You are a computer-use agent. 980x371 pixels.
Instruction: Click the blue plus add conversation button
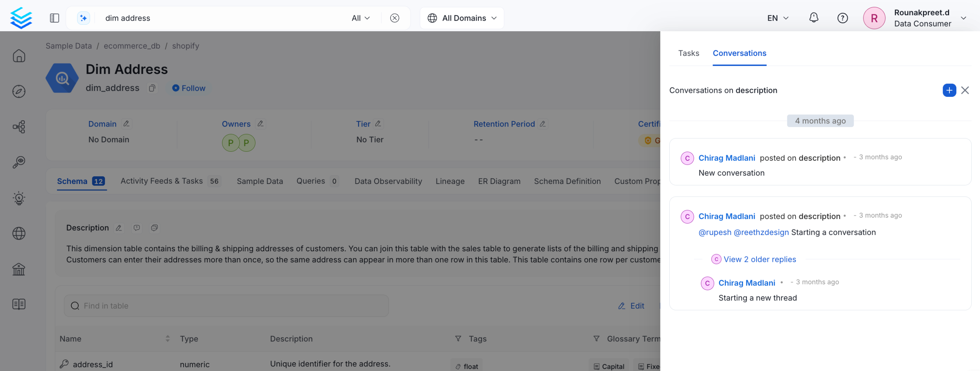(949, 91)
